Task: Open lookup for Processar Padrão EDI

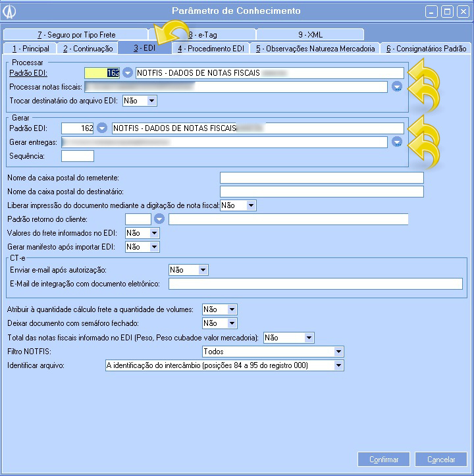Action: 128,73
